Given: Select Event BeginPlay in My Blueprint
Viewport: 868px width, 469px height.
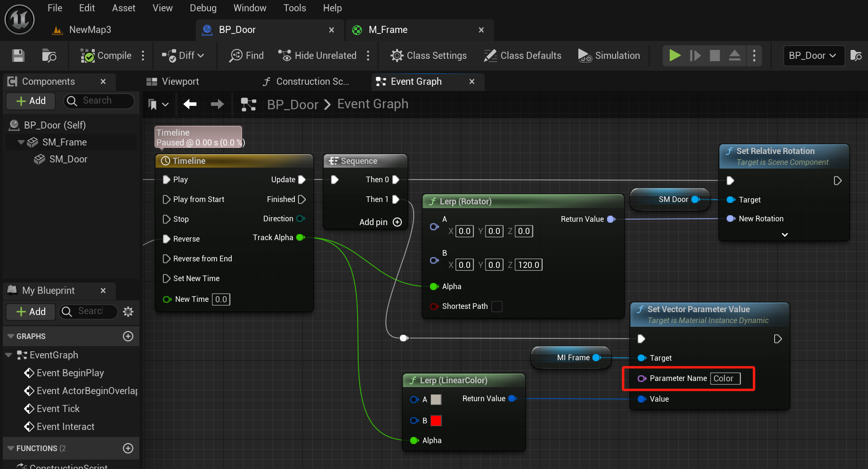Looking at the screenshot, I should [64, 373].
